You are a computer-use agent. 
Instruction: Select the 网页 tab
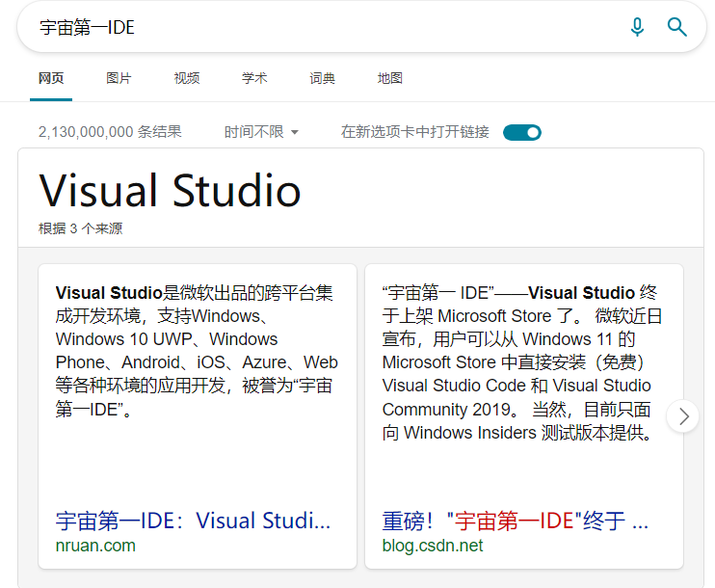tap(51, 78)
